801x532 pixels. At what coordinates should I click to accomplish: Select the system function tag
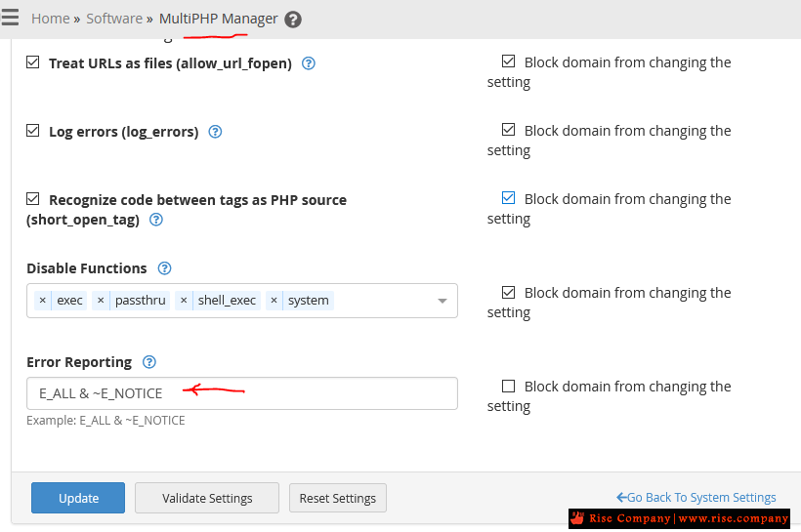click(308, 301)
